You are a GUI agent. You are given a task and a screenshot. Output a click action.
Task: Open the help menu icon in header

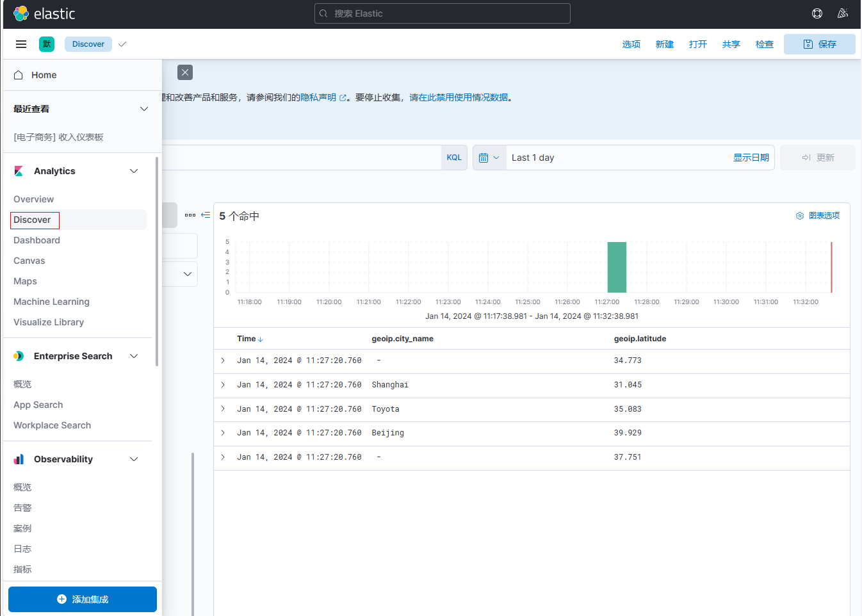click(x=817, y=13)
